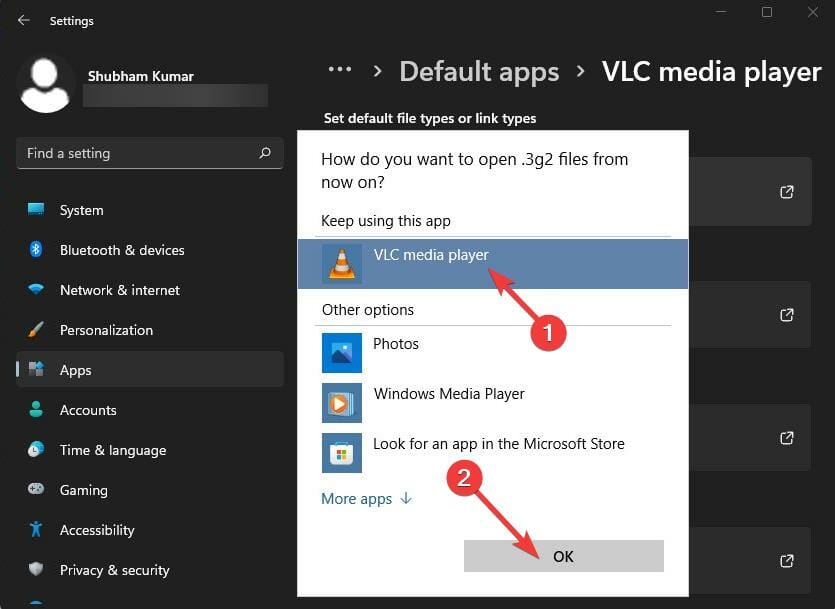This screenshot has width=835, height=609.
Task: Click the VLC traffic cone icon
Action: click(x=342, y=264)
